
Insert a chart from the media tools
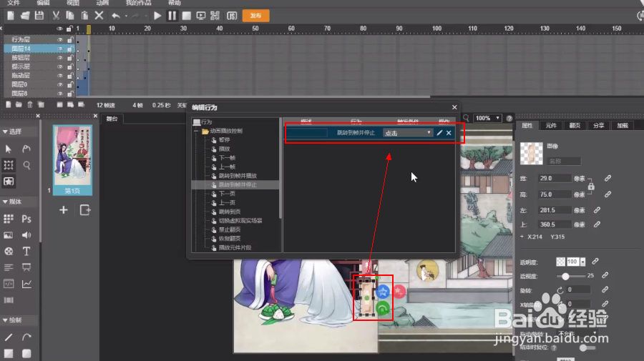pos(26,284)
